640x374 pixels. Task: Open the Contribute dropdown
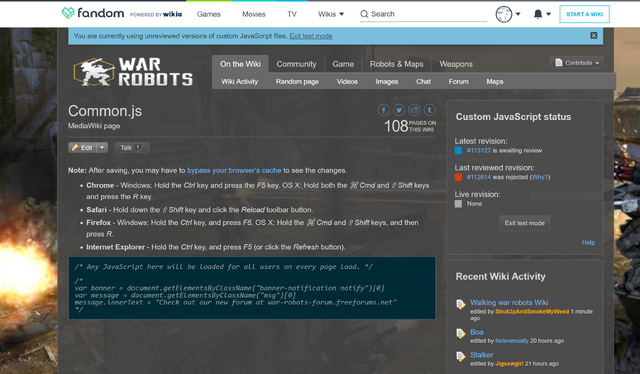point(576,63)
